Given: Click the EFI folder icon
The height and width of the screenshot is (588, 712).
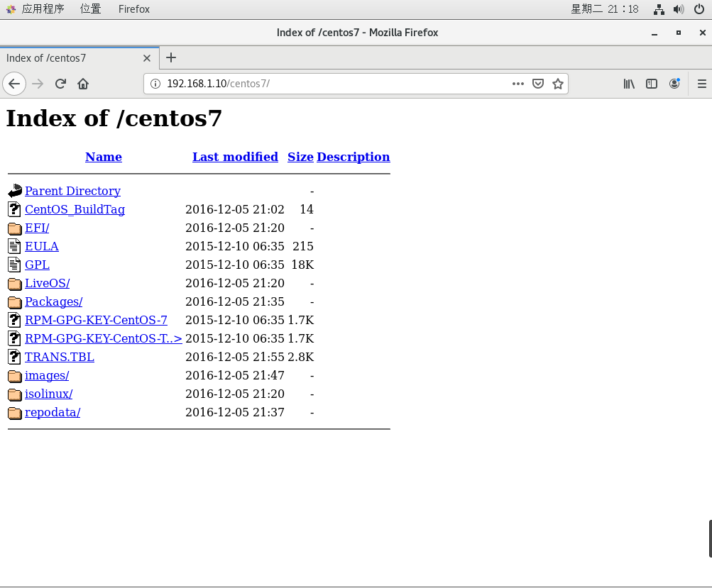Looking at the screenshot, I should pyautogui.click(x=14, y=228).
